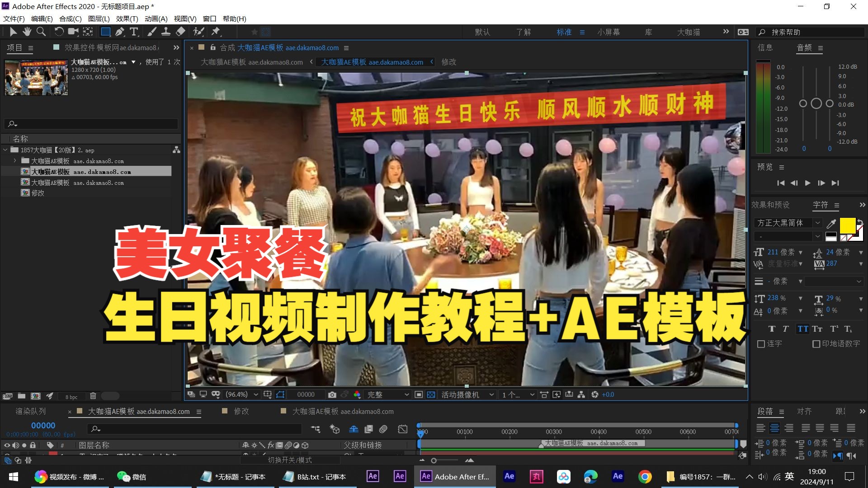Viewport: 868px width, 488px height.
Task: Select the Brush tool
Action: pos(152,32)
